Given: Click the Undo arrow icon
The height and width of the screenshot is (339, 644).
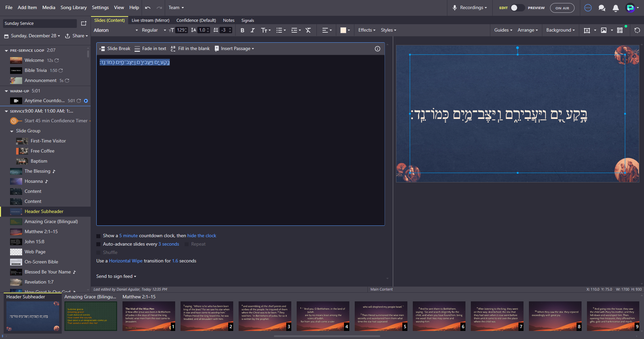Looking at the screenshot, I should [148, 8].
